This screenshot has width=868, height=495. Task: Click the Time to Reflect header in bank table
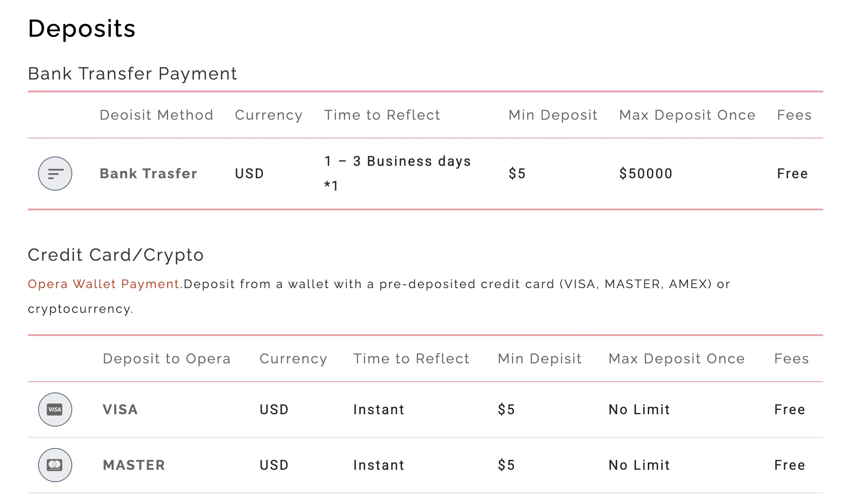tap(382, 115)
